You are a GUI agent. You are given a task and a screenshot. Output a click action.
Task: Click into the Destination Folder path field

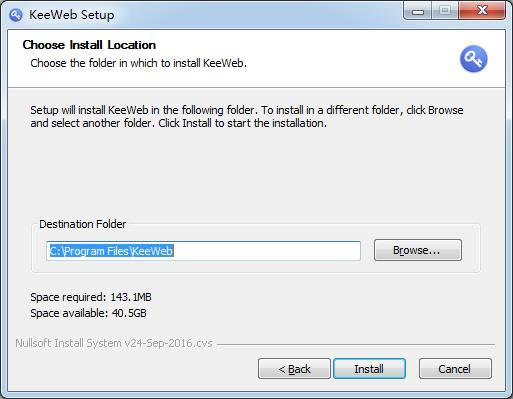coord(203,251)
